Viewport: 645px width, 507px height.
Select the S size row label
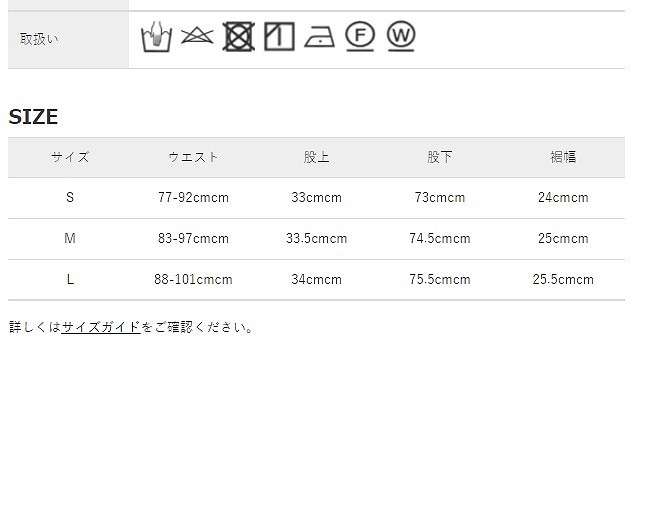[70, 197]
